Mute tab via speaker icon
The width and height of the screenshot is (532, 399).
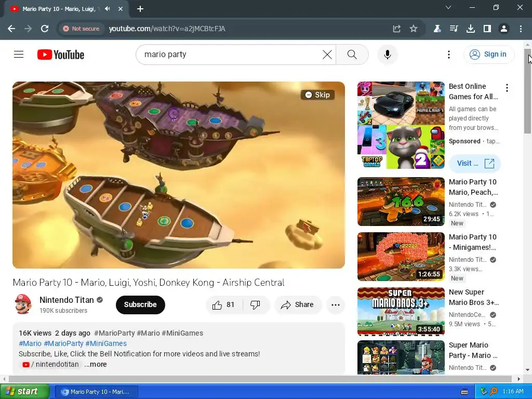108,9
